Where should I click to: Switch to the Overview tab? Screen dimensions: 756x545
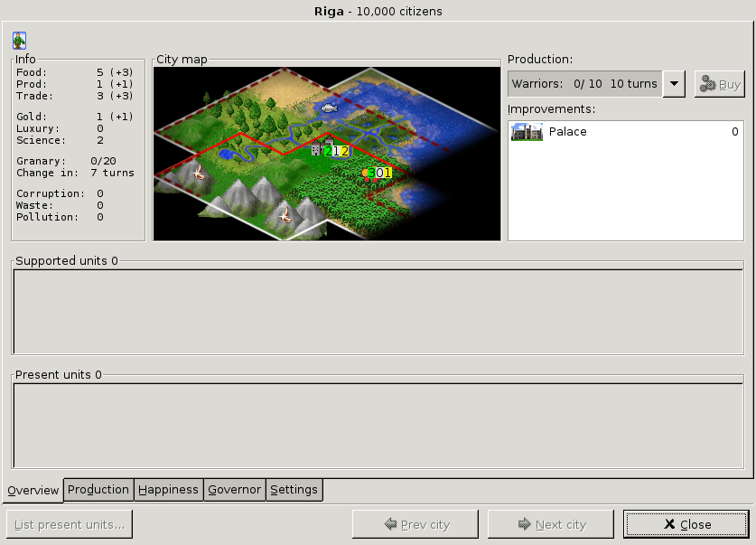coord(33,491)
